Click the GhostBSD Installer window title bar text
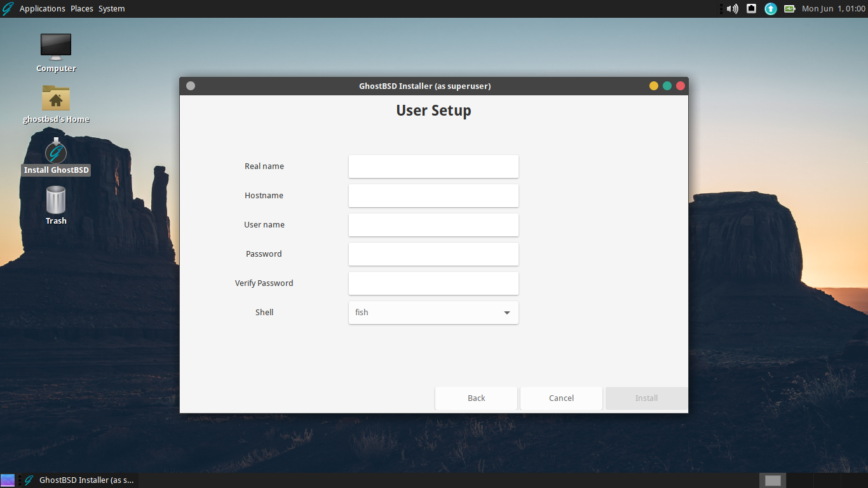The height and width of the screenshot is (488, 868). (x=424, y=86)
